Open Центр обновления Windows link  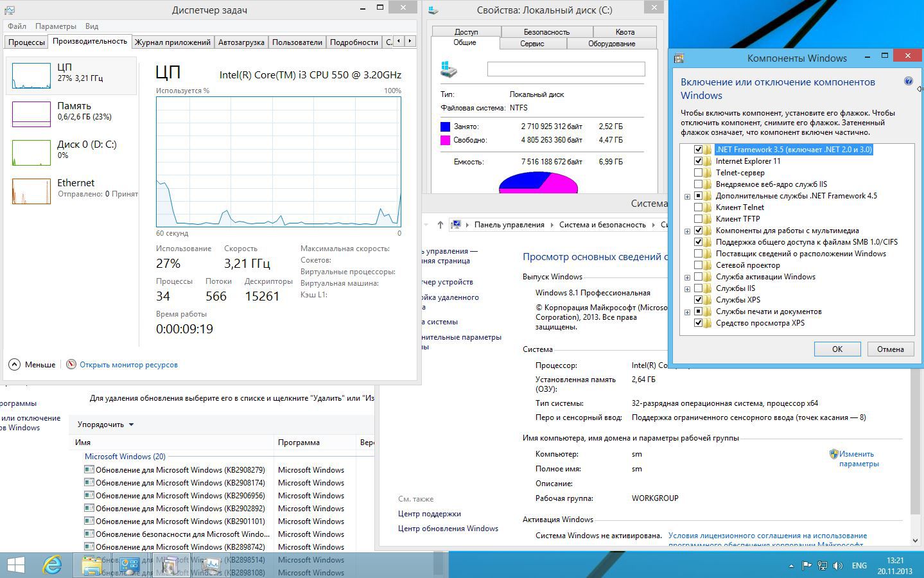[448, 529]
